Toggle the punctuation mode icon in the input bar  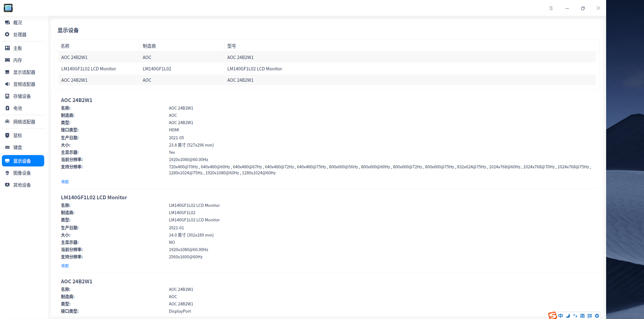click(x=575, y=316)
